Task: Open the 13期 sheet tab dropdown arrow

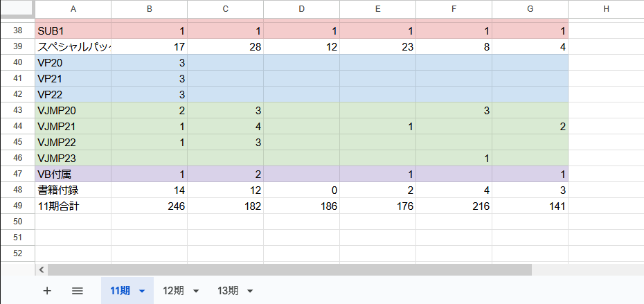Action: [250, 291]
